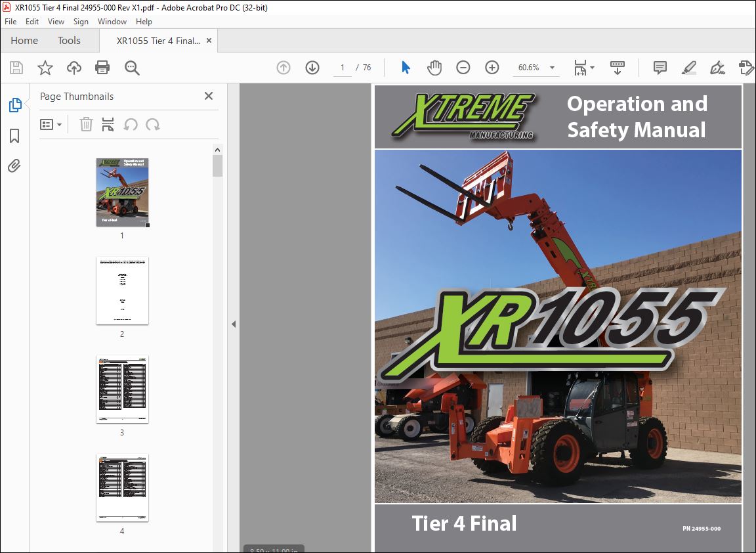Select page 1 thumbnail

(122, 192)
